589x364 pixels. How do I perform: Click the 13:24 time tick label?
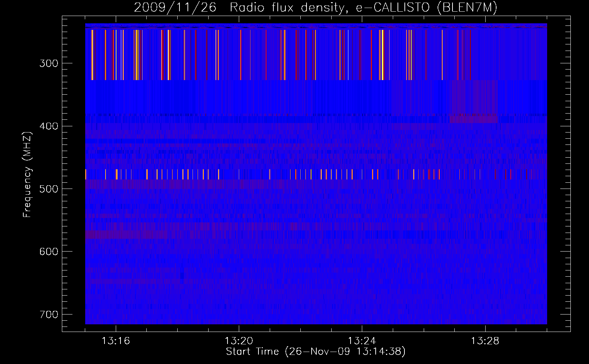[x=362, y=341]
